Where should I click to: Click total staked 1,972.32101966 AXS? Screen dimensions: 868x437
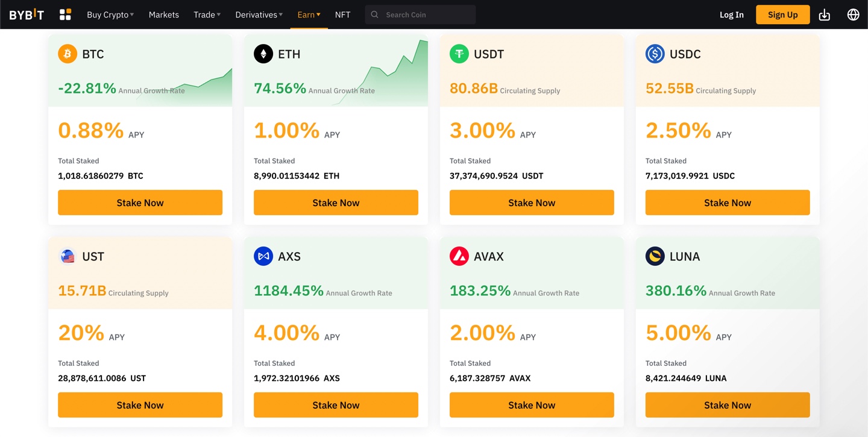pyautogui.click(x=297, y=379)
